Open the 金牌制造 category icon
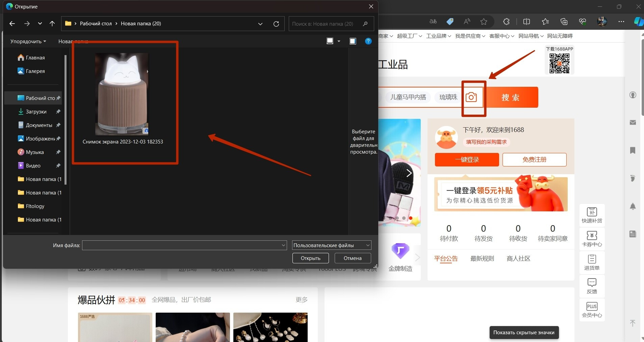Image resolution: width=644 pixels, height=342 pixels. point(400,251)
